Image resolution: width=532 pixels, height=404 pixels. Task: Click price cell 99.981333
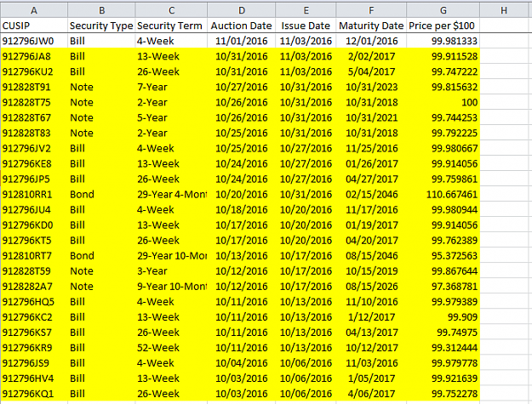[x=443, y=41]
